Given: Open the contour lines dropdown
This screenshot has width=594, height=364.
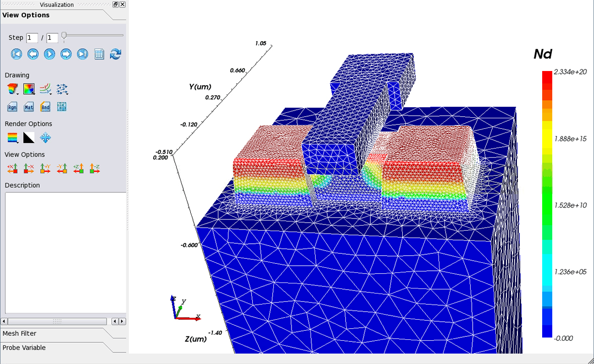Looking at the screenshot, I should point(46,90).
